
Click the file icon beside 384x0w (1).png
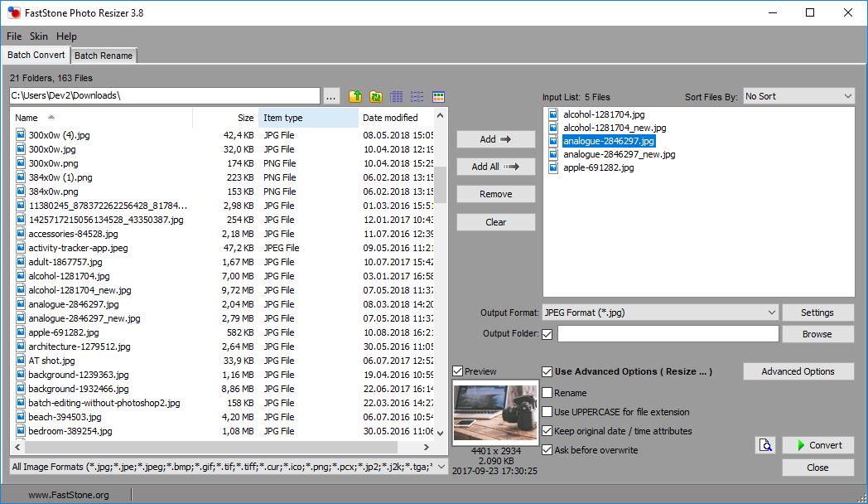tap(21, 177)
